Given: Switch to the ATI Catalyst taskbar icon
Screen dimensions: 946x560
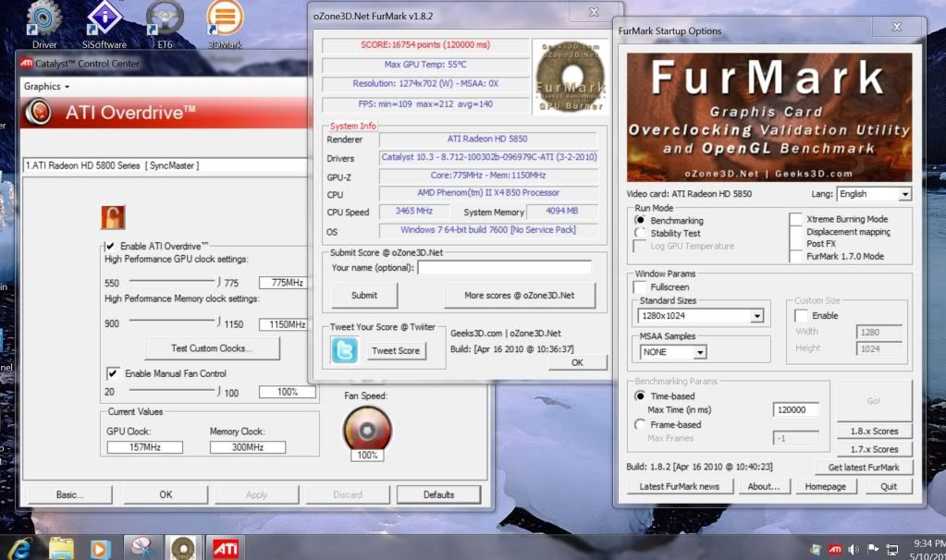Looking at the screenshot, I should click(226, 549).
